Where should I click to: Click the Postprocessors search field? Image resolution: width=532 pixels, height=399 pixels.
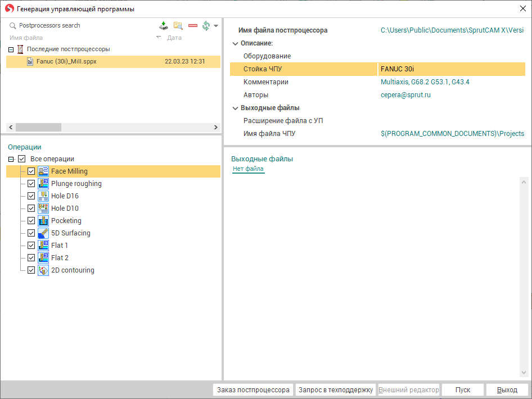(79, 25)
